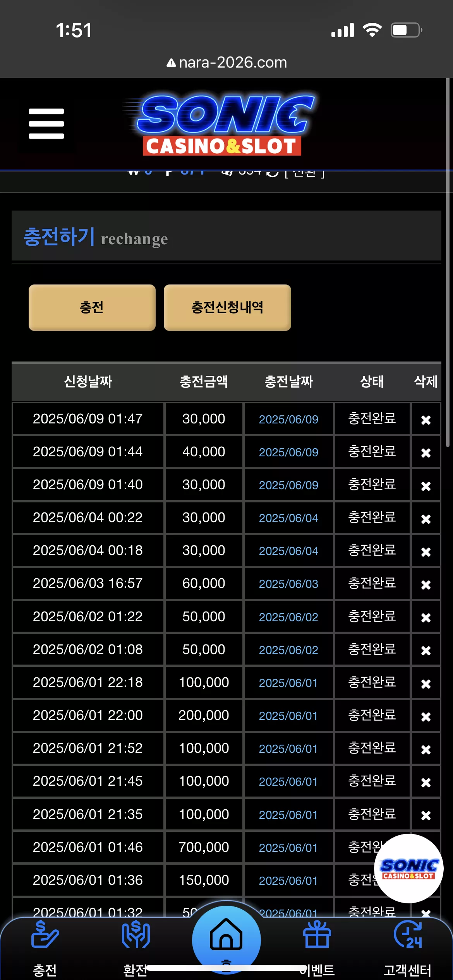Open the 환전 exchange icon in bottom nav
The height and width of the screenshot is (980, 453).
[x=136, y=935]
